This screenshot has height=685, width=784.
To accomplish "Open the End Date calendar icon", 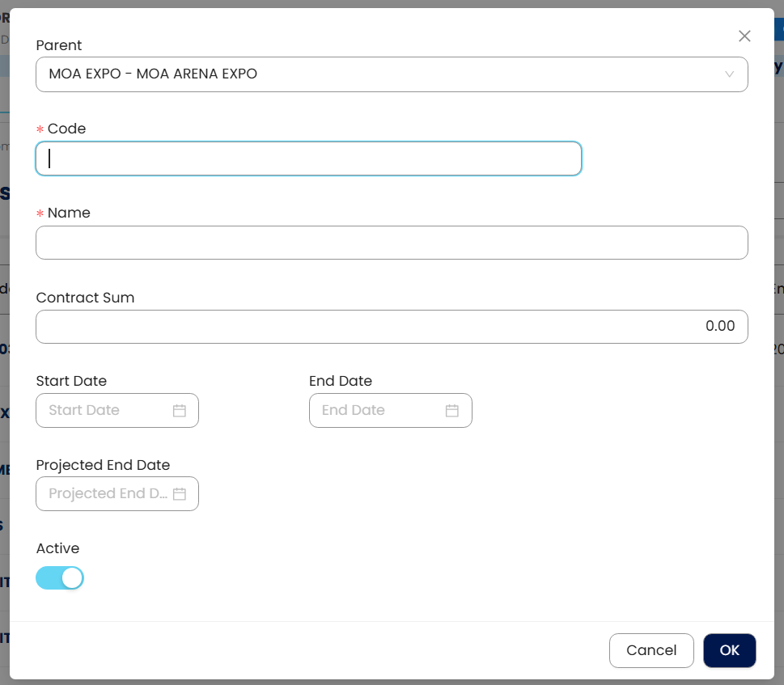I will [x=452, y=411].
